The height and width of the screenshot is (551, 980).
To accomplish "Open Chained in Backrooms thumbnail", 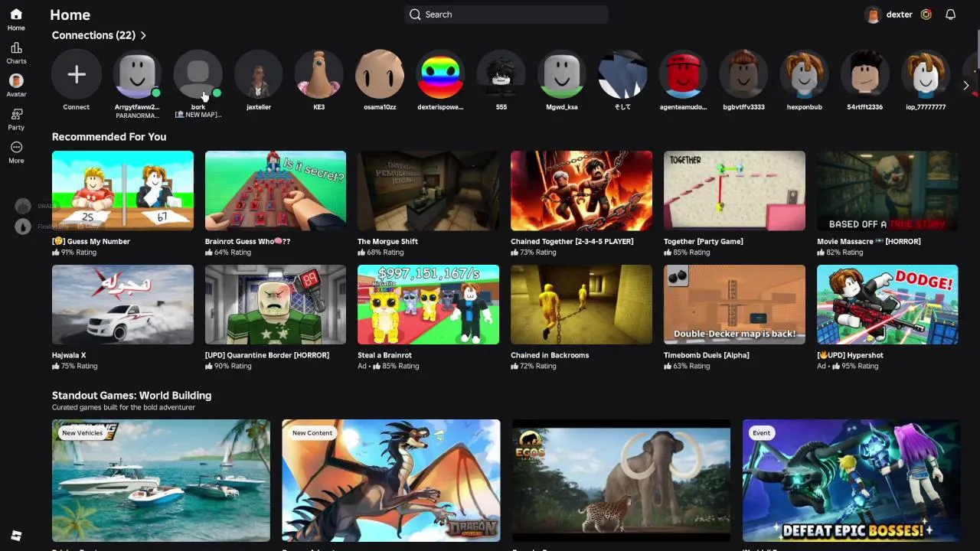I will pos(581,305).
